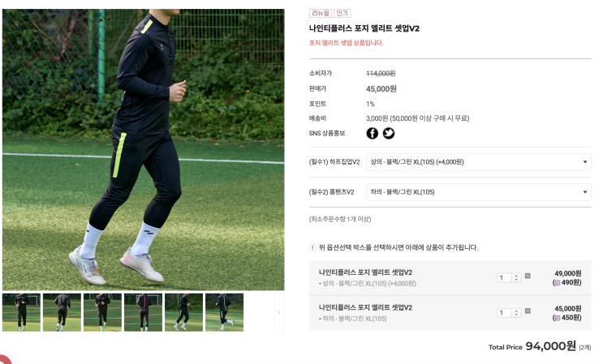Viewport: 603px width, 364px height.
Task: Decrease 상의 quantity with down arrow
Action: click(x=516, y=280)
